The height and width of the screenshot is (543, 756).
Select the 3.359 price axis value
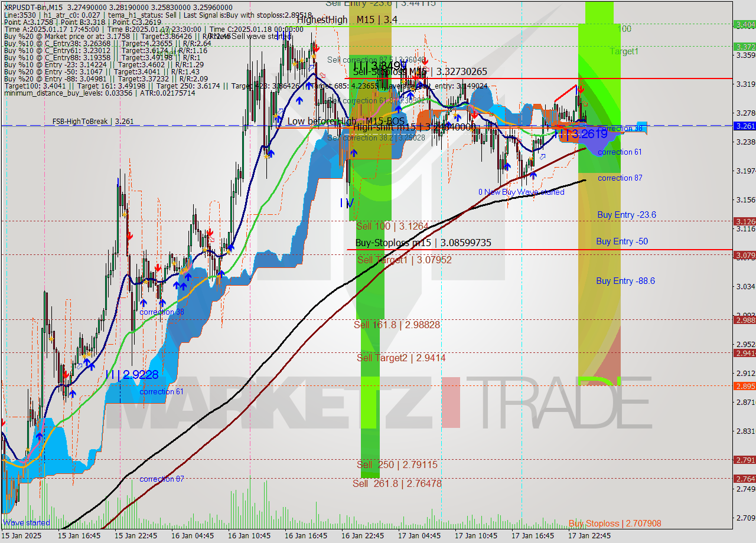coord(745,55)
